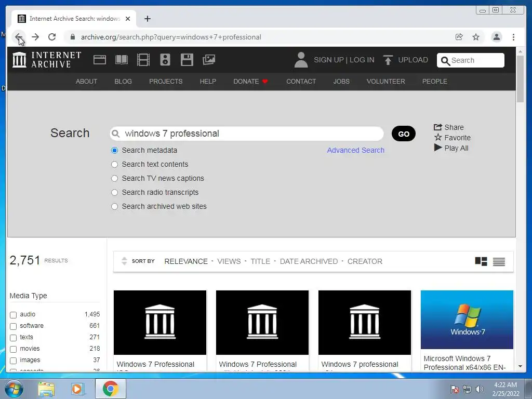Open the Audio speaker icon in header
532x399 pixels.
point(165,60)
